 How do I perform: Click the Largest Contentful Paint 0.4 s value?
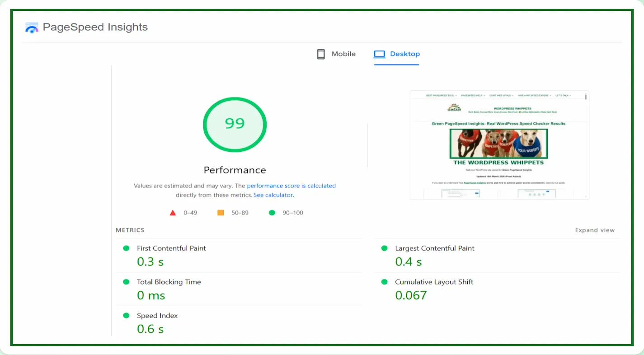click(408, 262)
